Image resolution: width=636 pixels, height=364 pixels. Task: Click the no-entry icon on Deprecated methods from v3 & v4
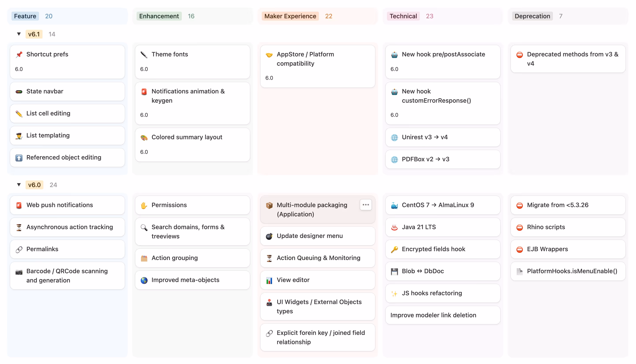(x=520, y=54)
